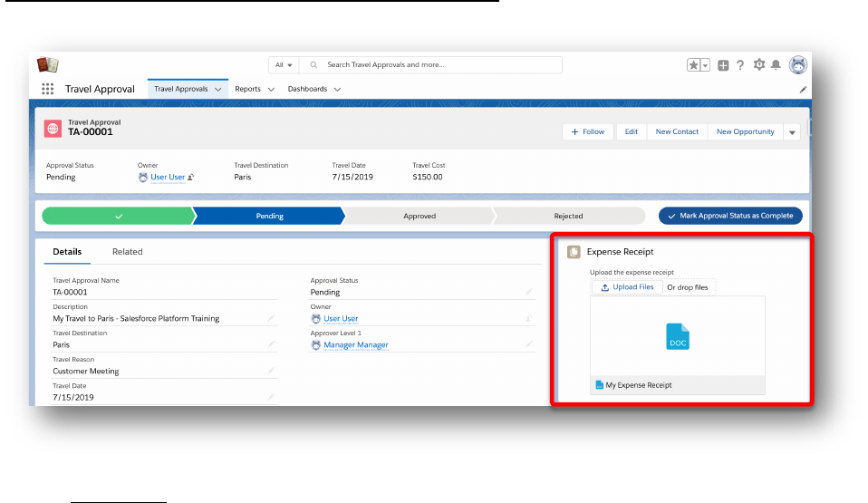Viewport: 868px width, 503px height.
Task: Click the small file icon beside My Expense Receipt
Action: (x=599, y=385)
